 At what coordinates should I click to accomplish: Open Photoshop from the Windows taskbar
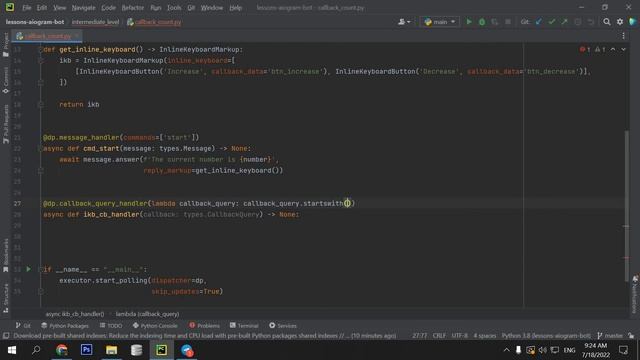click(87, 350)
